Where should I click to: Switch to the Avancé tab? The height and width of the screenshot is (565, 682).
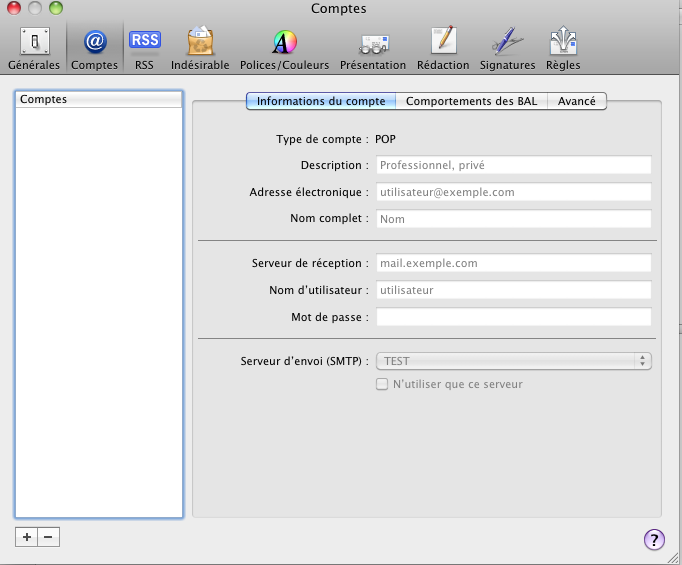click(577, 101)
